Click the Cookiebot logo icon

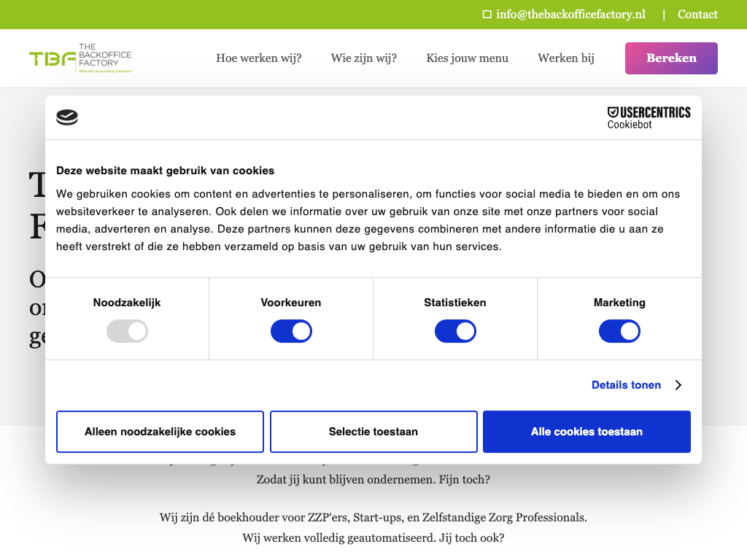67,117
